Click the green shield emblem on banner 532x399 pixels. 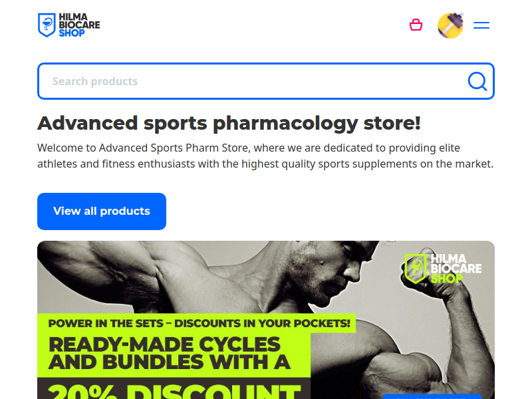pyautogui.click(x=415, y=269)
